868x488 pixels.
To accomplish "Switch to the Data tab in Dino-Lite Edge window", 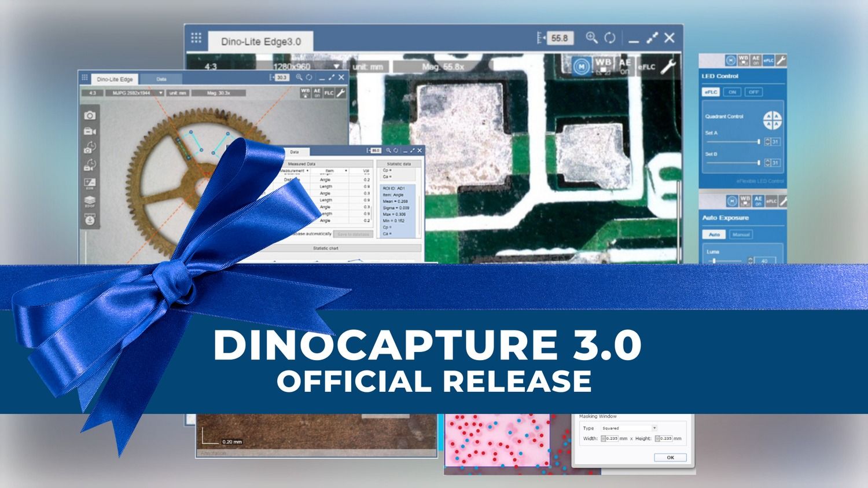I will tap(161, 79).
